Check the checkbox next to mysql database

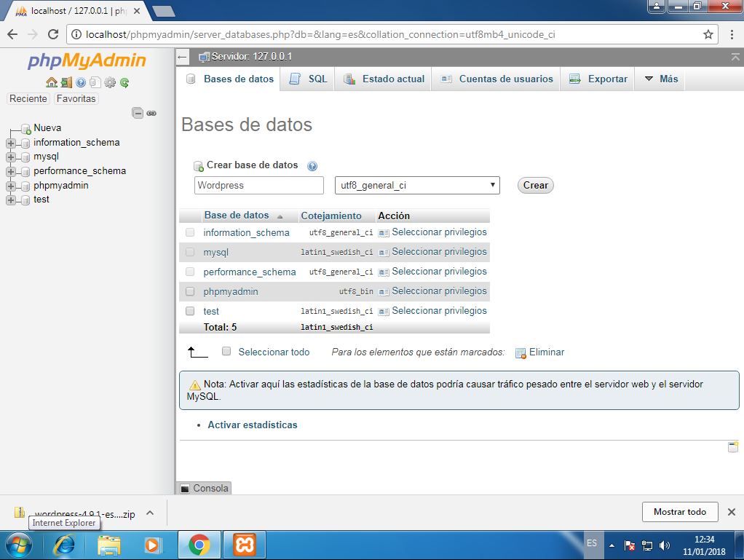pyautogui.click(x=189, y=252)
